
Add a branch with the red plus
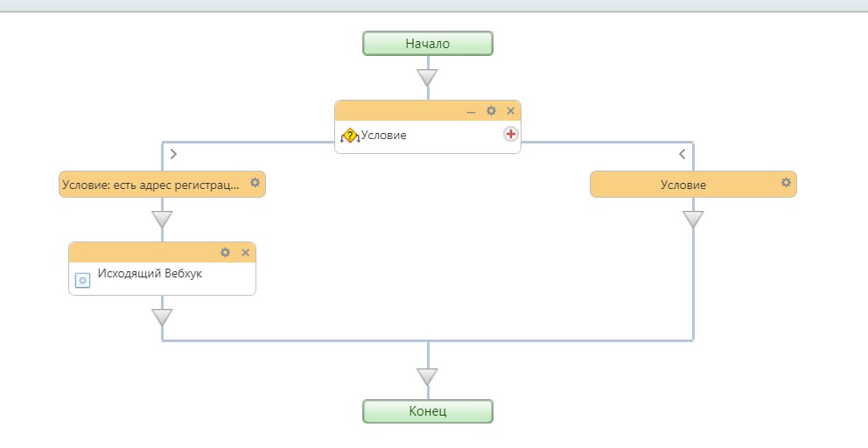click(511, 134)
